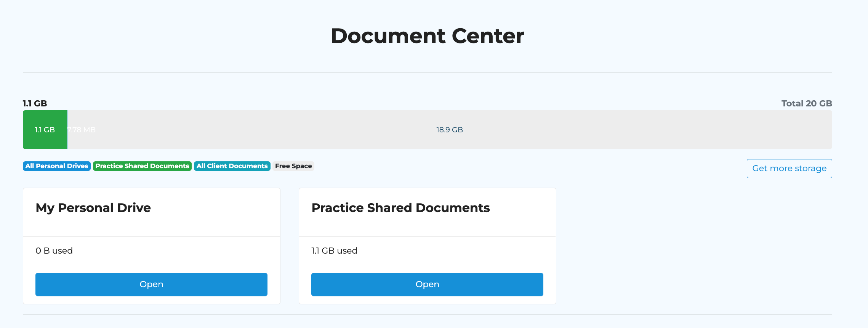Click the All Personal Drives legend badge
This screenshot has width=868, height=328.
point(56,166)
